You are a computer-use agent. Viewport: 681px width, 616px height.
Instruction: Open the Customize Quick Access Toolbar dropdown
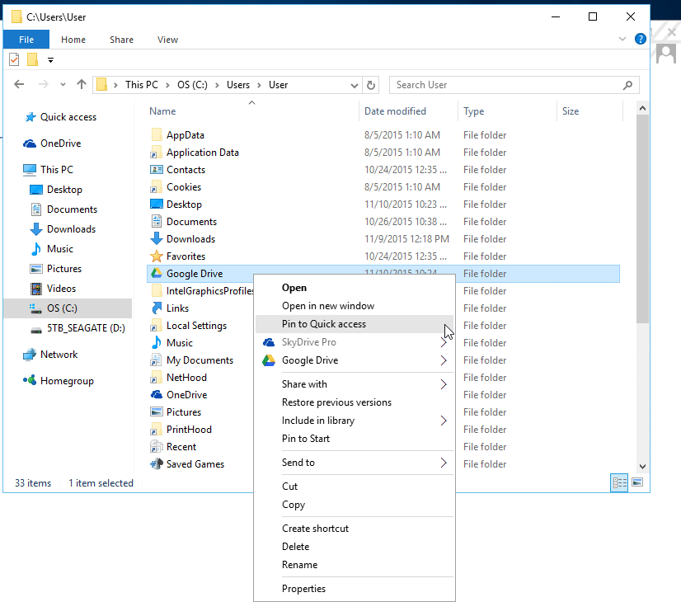coord(51,59)
